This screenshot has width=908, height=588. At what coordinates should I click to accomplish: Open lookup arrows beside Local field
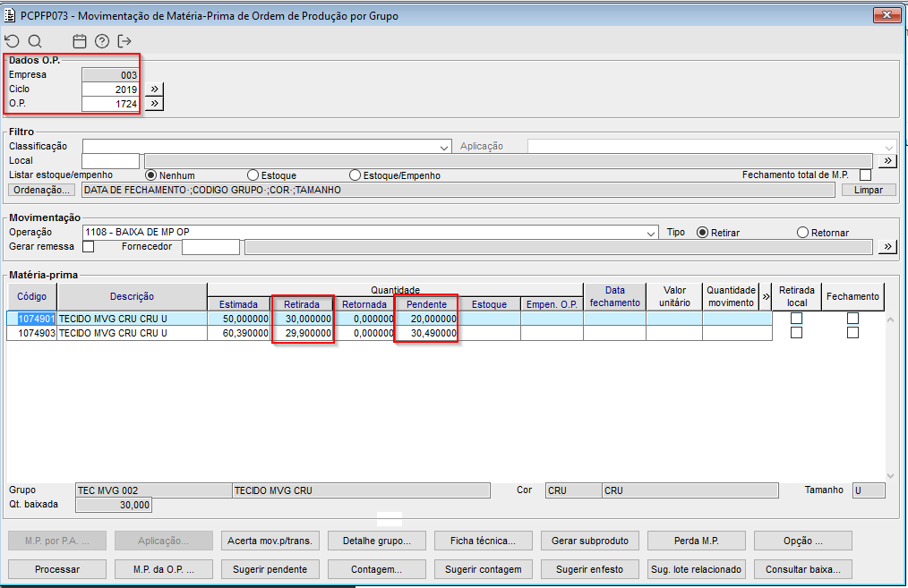pyautogui.click(x=887, y=161)
